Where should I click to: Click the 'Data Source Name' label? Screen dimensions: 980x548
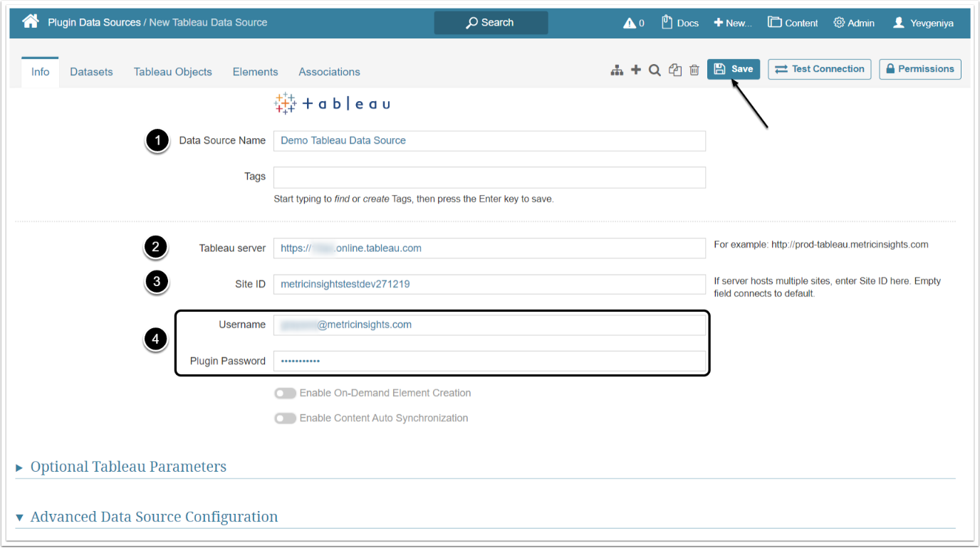(222, 141)
